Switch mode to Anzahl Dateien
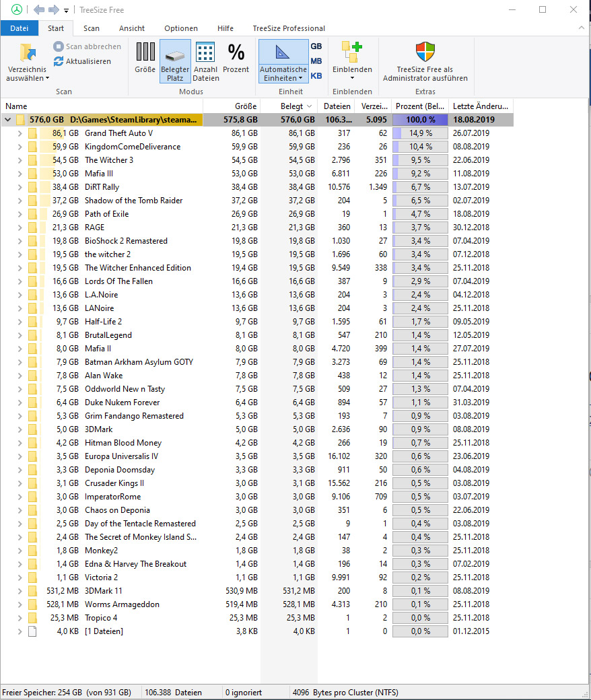The height and width of the screenshot is (700, 591). point(205,61)
